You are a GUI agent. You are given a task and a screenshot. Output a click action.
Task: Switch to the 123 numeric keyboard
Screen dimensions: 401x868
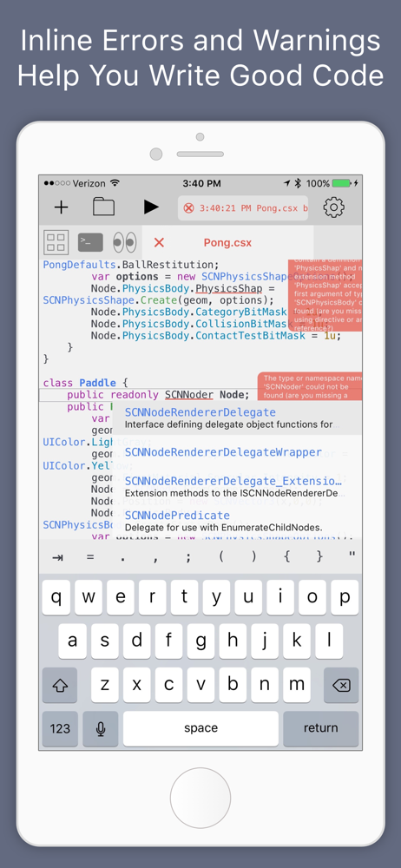60,728
